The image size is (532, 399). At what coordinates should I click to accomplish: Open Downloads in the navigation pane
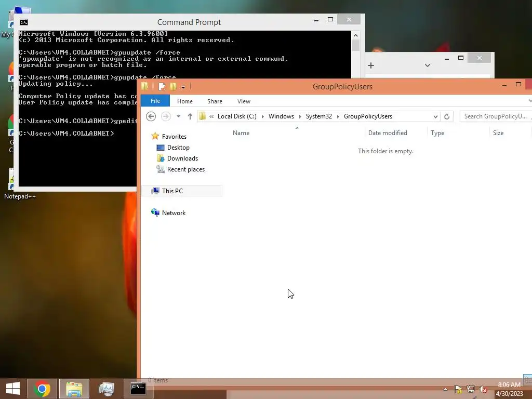coord(182,158)
